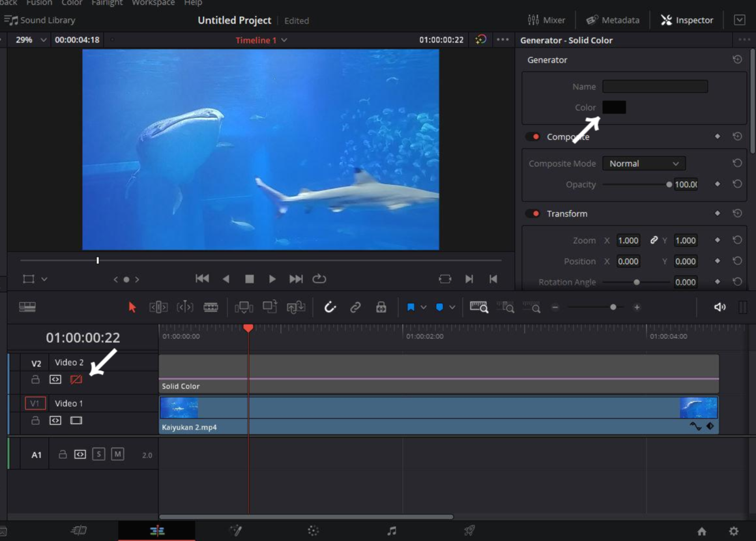Image resolution: width=756 pixels, height=541 pixels.
Task: Disable Video 1 track visibility icon
Action: [x=76, y=420]
